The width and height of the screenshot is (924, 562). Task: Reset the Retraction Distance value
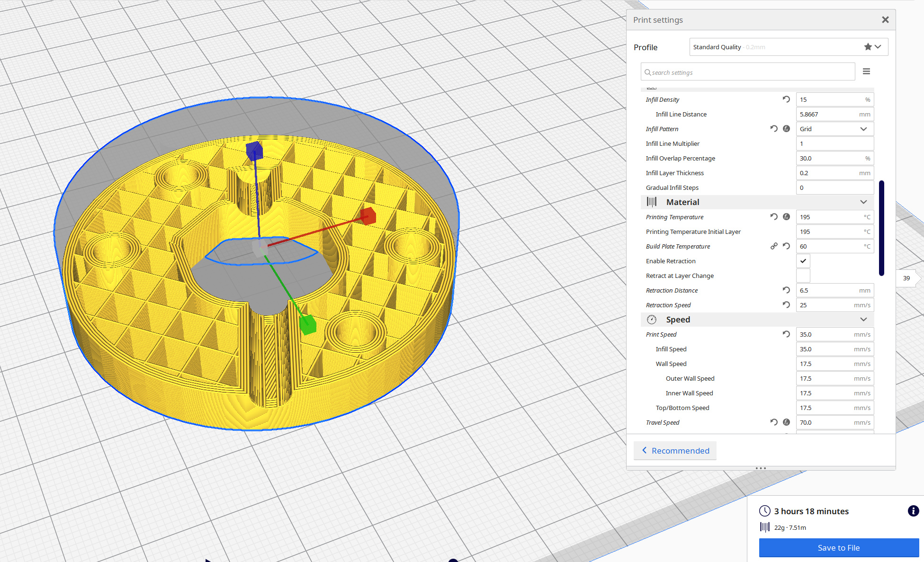pos(786,290)
